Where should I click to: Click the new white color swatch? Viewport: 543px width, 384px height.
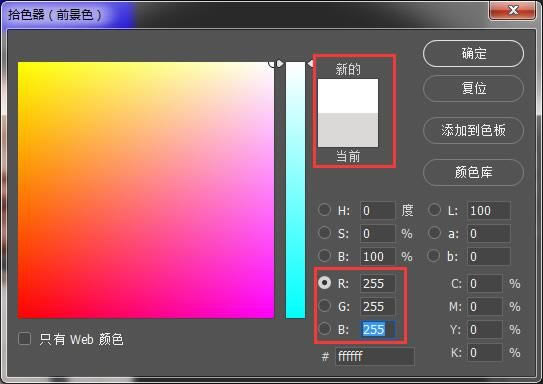tap(348, 96)
